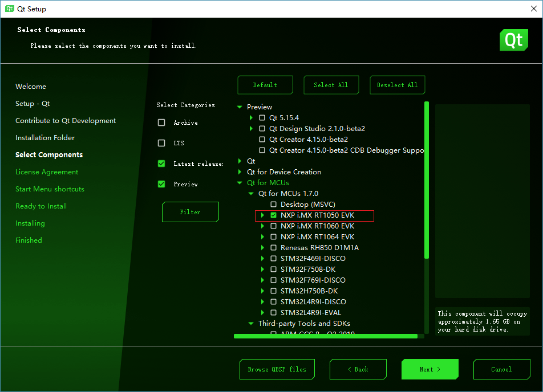Select License Agreement step
The width and height of the screenshot is (543, 392).
pos(47,172)
